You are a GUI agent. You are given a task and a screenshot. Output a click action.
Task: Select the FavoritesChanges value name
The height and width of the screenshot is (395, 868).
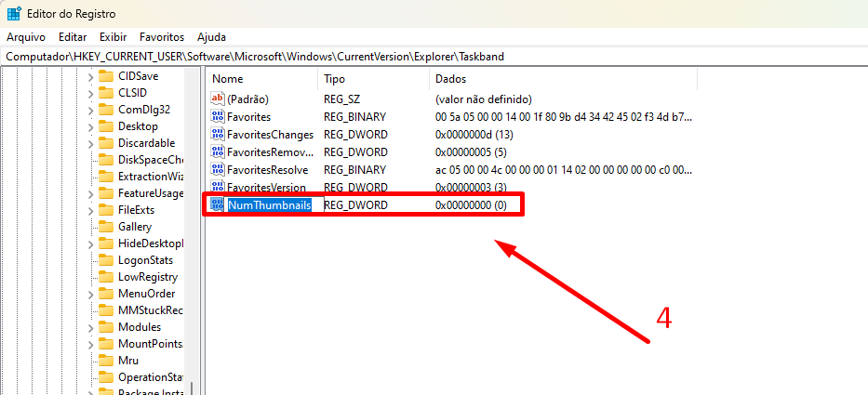click(x=270, y=135)
